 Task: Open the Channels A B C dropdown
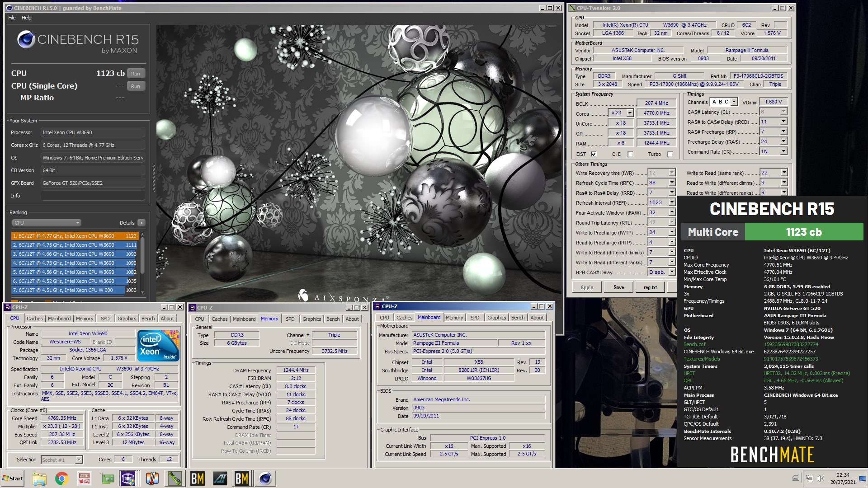[x=734, y=102]
